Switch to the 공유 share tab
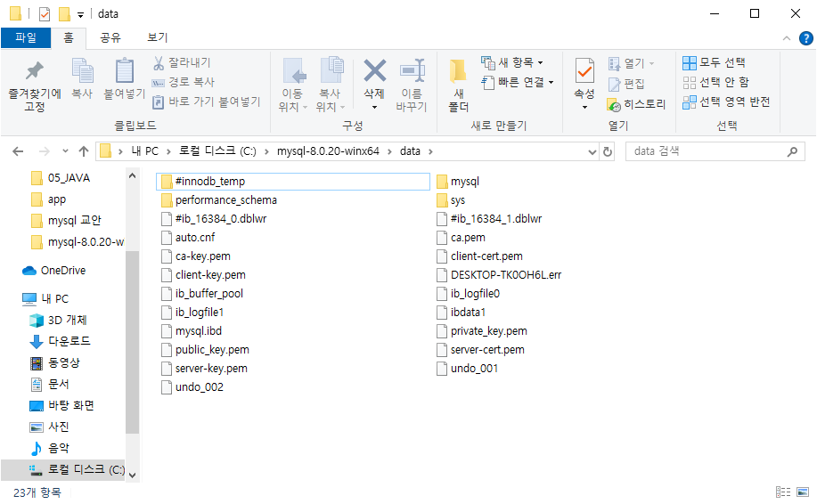Screen dimensions: 817x504 [x=110, y=37]
